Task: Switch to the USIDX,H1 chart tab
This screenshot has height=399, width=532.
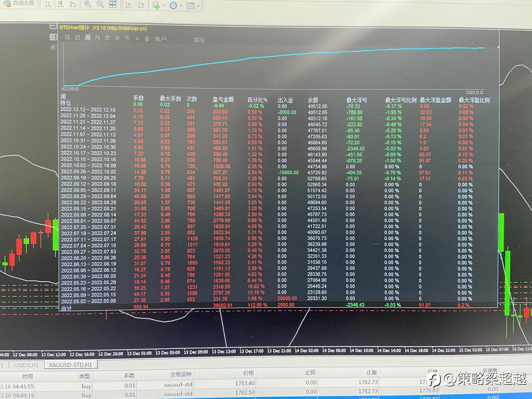Action: pyautogui.click(x=26, y=365)
